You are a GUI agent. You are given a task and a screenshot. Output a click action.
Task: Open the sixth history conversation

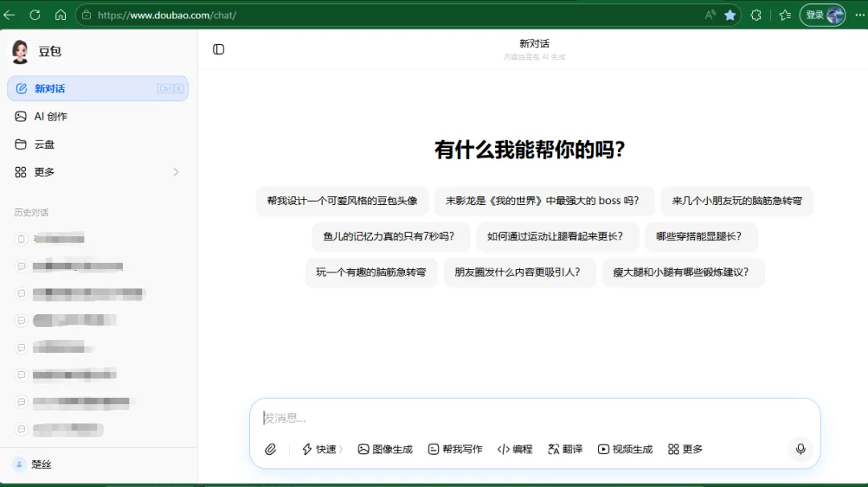[98, 374]
